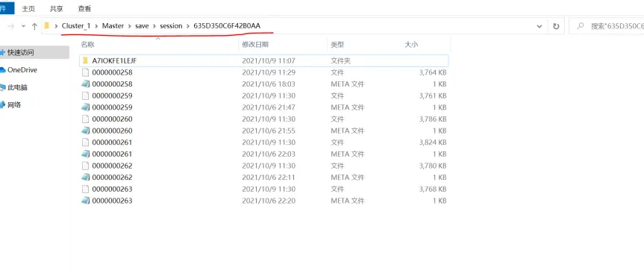
Task: Expand chevron between Cluster_1 and Master
Action: tap(96, 26)
